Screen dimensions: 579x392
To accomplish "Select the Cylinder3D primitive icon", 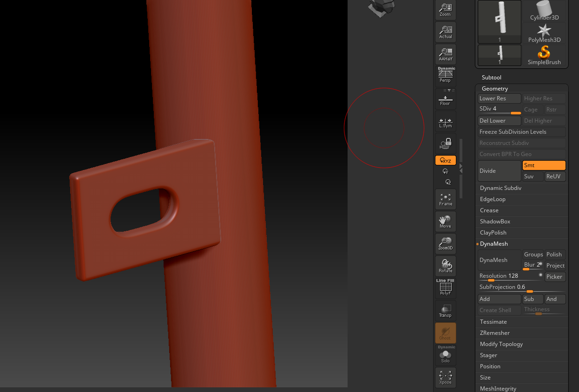I will pos(544,10).
